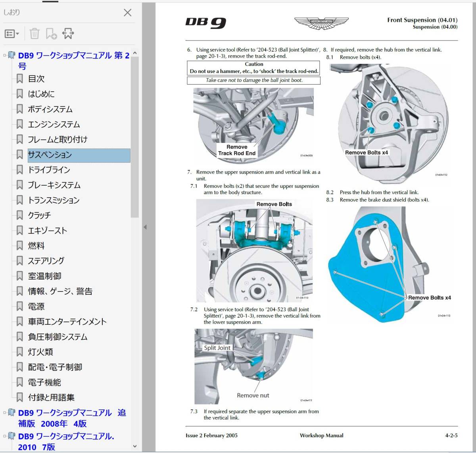Open the bookmark options dropdown menu

[12, 34]
